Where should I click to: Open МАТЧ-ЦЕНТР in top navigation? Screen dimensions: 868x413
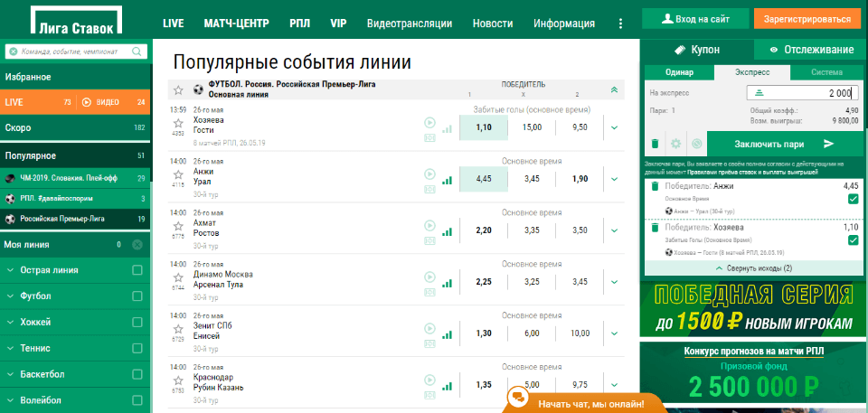coord(236,23)
